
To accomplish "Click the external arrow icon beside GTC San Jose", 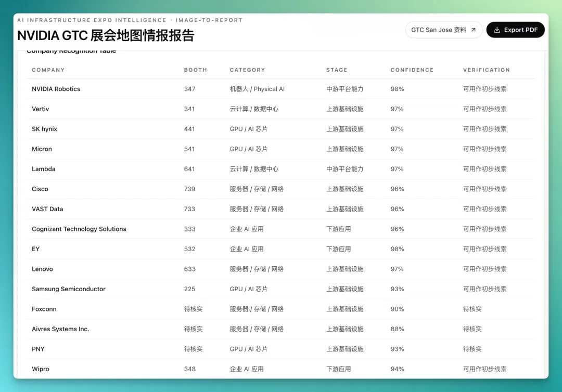I will point(473,30).
